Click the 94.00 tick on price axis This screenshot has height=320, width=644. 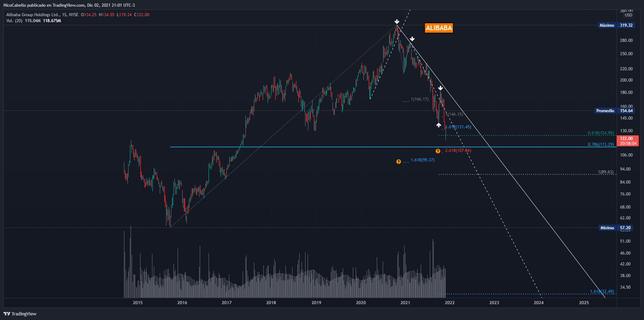coord(625,169)
